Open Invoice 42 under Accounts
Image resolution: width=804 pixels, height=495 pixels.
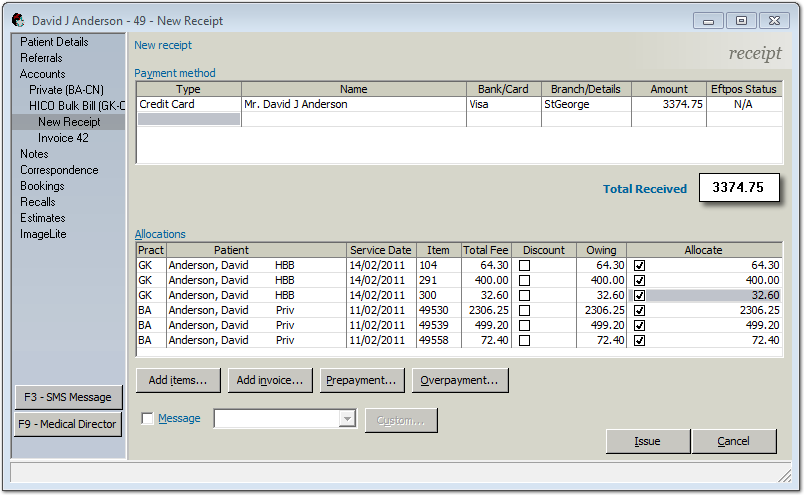[x=63, y=138]
